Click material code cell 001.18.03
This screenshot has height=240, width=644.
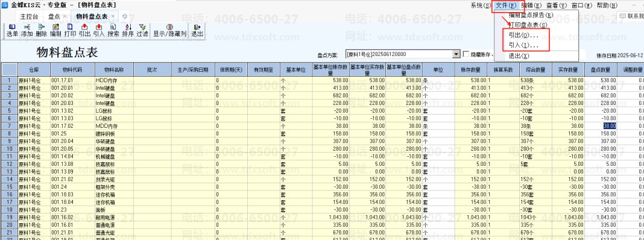click(72, 194)
